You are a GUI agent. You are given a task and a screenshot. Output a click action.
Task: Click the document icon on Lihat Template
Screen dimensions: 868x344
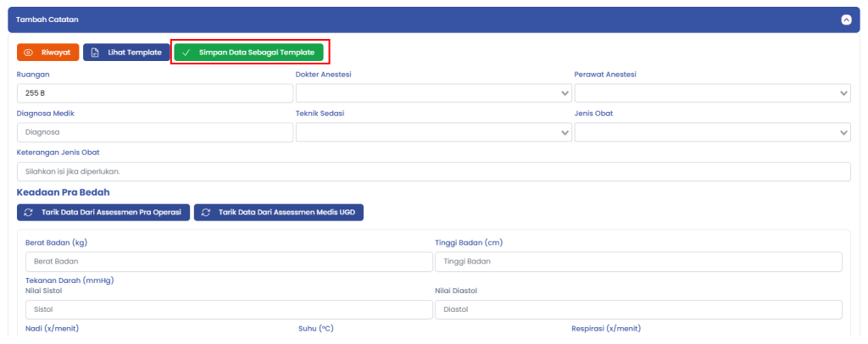point(96,53)
